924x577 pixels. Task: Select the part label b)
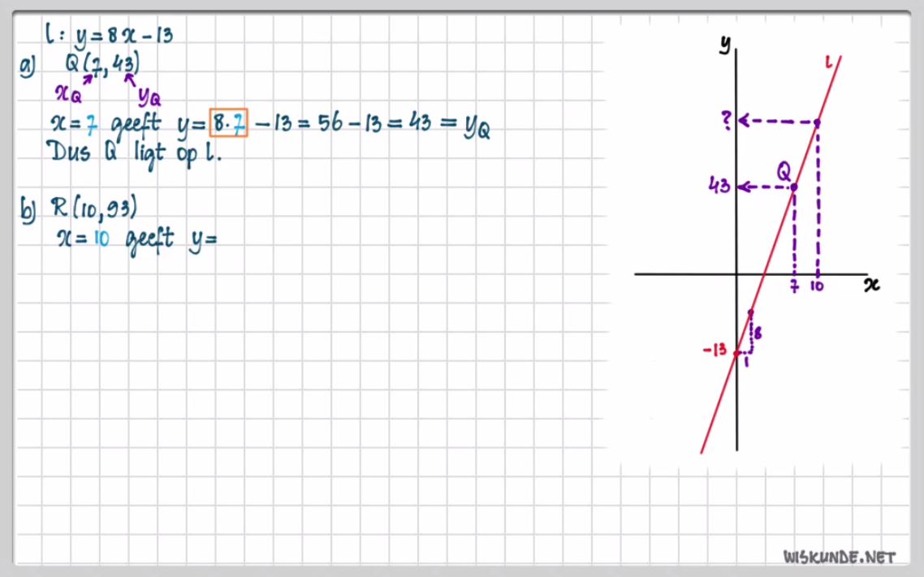28,209
